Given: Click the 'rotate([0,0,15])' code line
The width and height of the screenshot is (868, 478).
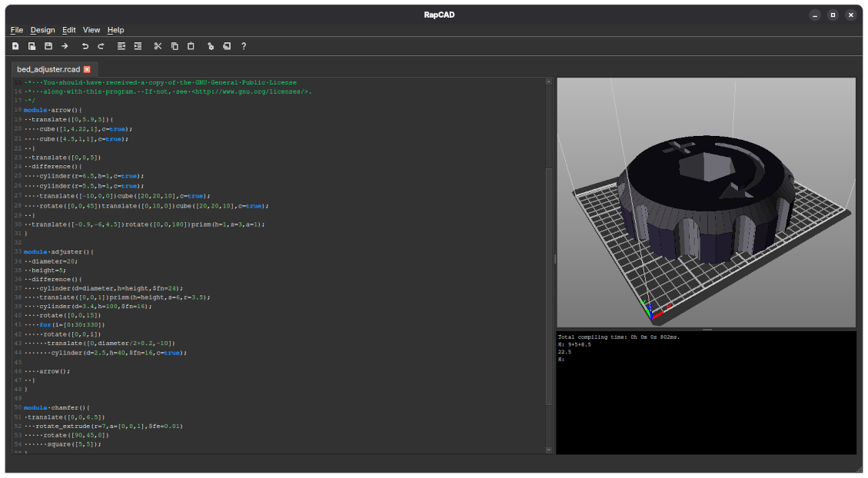Looking at the screenshot, I should pyautogui.click(x=70, y=315).
